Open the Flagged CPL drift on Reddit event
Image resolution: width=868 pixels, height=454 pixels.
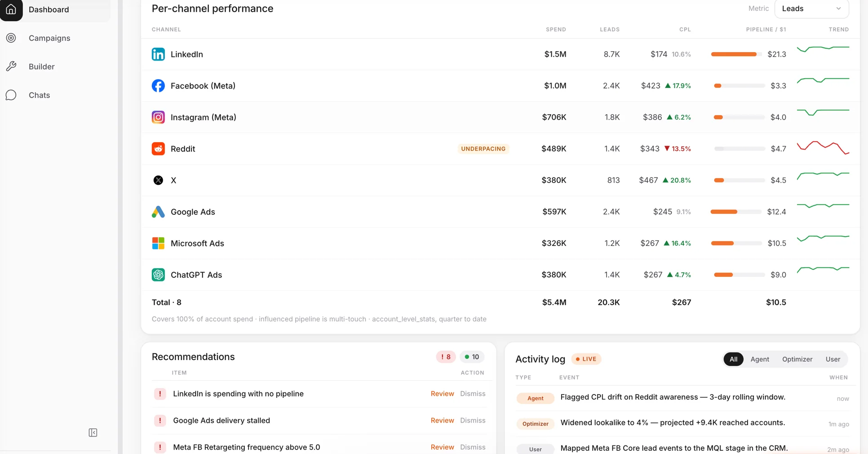[673, 397]
